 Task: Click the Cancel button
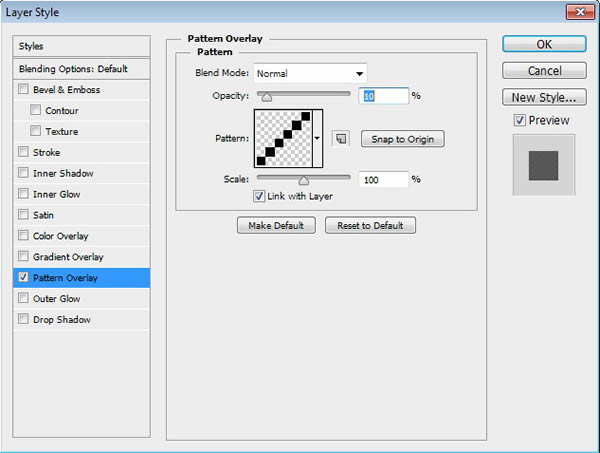544,70
